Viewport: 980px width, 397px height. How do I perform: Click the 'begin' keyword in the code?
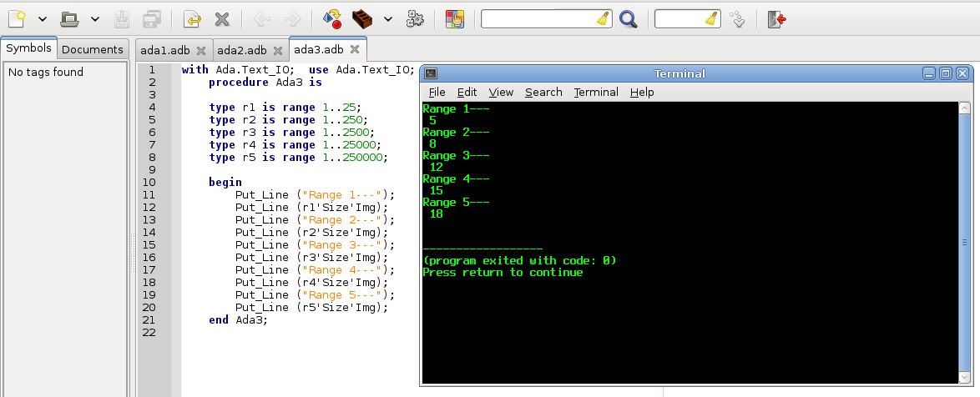click(x=225, y=183)
